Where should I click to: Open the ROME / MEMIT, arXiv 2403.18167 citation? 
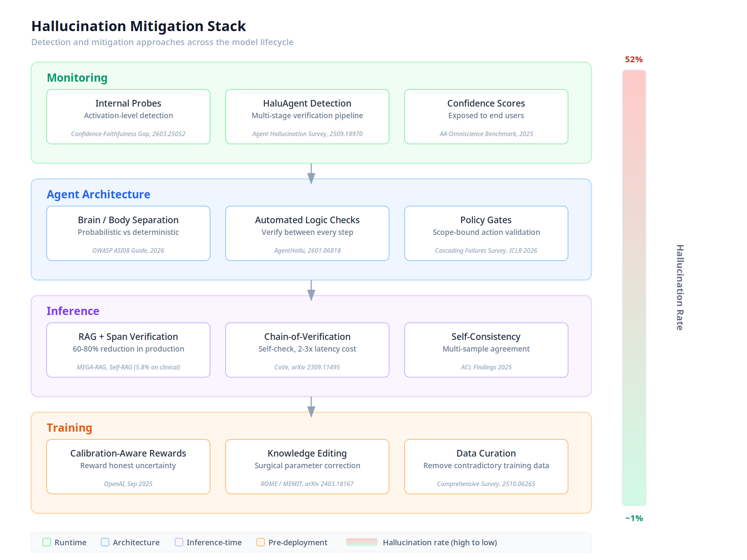(x=307, y=484)
